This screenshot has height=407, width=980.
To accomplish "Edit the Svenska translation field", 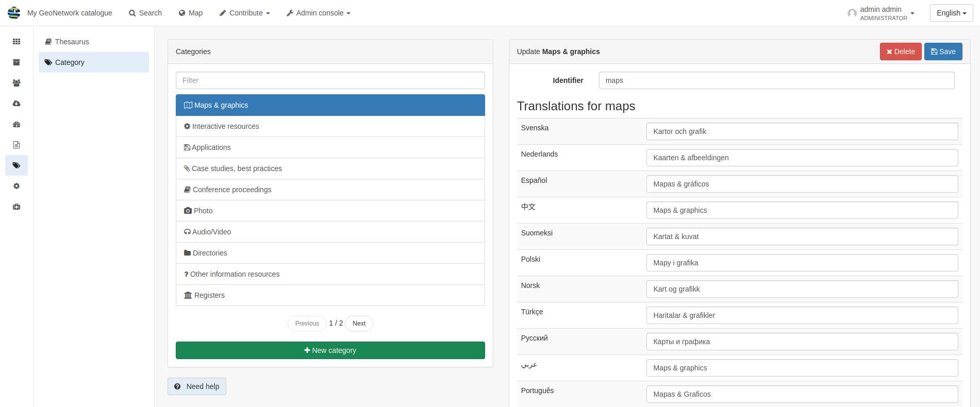I will (802, 131).
